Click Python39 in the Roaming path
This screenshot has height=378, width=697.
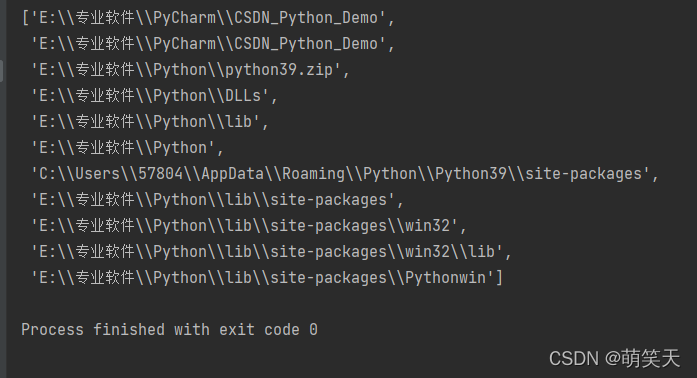[x=471, y=174]
